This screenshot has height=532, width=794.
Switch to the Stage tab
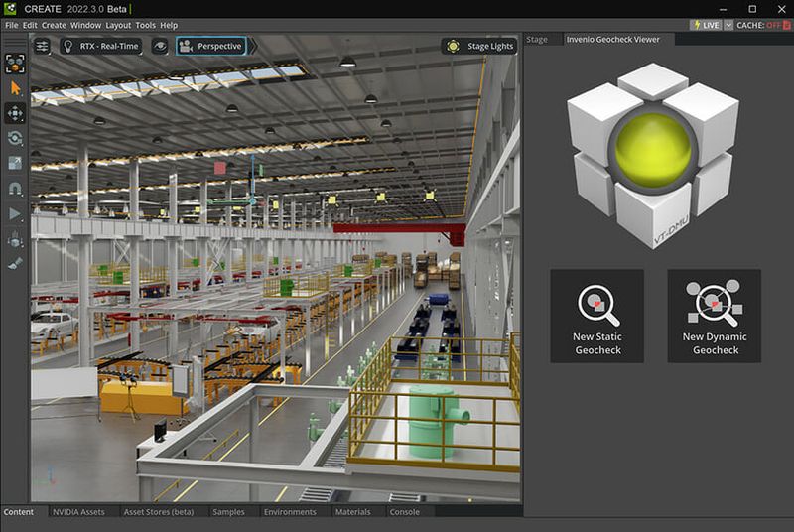pyautogui.click(x=537, y=40)
